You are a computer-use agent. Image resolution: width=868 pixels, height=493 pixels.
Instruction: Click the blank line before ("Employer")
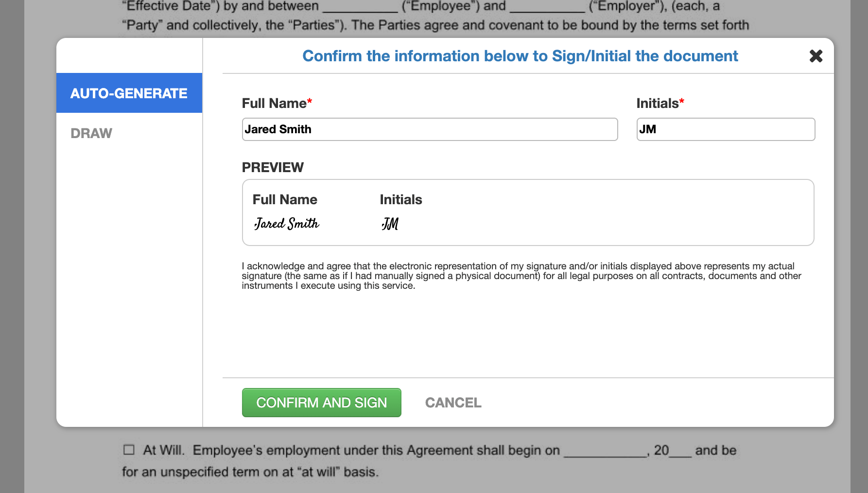tap(547, 8)
